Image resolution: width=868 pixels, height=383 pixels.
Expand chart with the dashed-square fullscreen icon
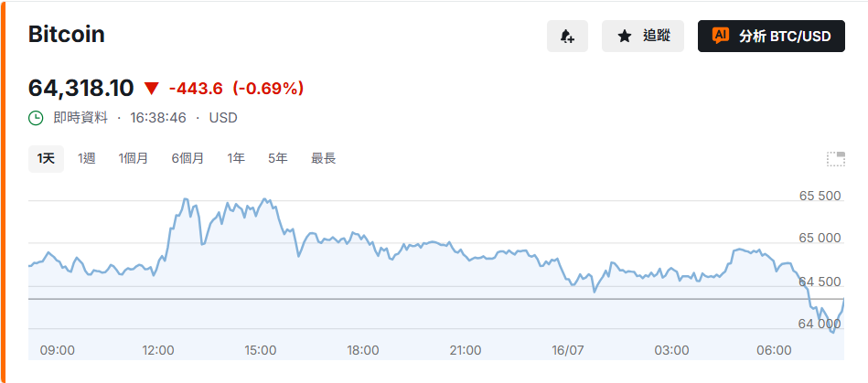click(836, 159)
